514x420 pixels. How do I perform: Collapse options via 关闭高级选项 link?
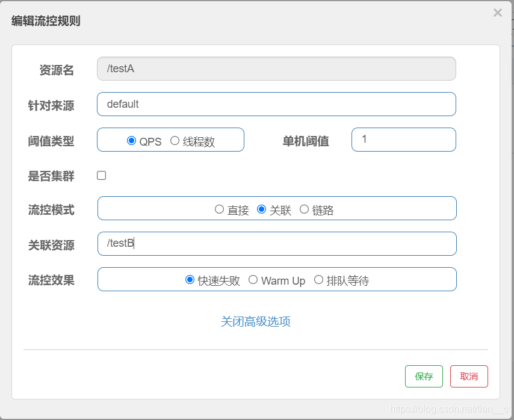pos(256,321)
